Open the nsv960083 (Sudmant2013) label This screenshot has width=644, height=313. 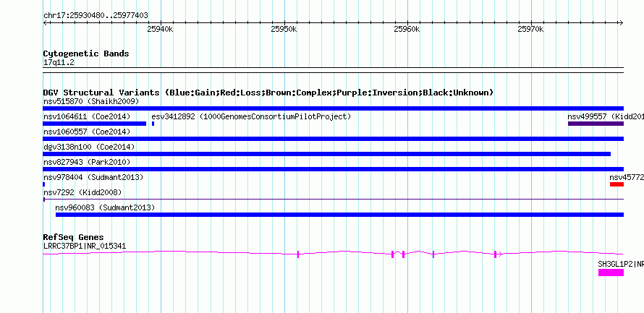(105, 207)
